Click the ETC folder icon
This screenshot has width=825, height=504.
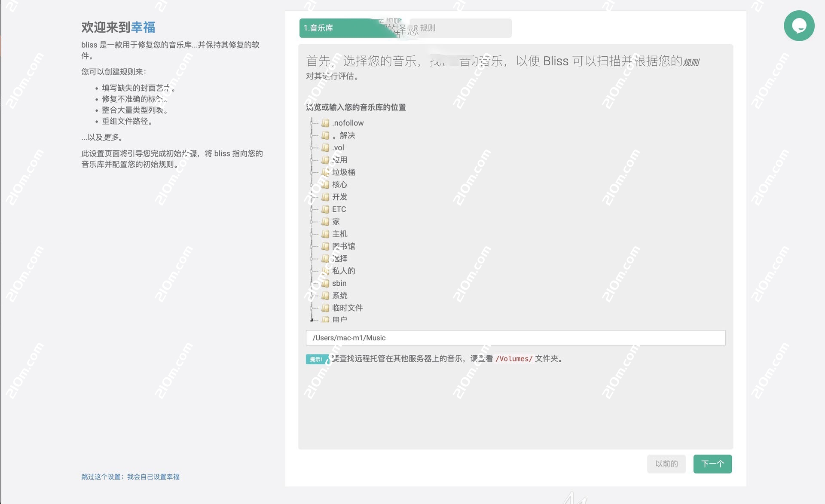pos(325,209)
